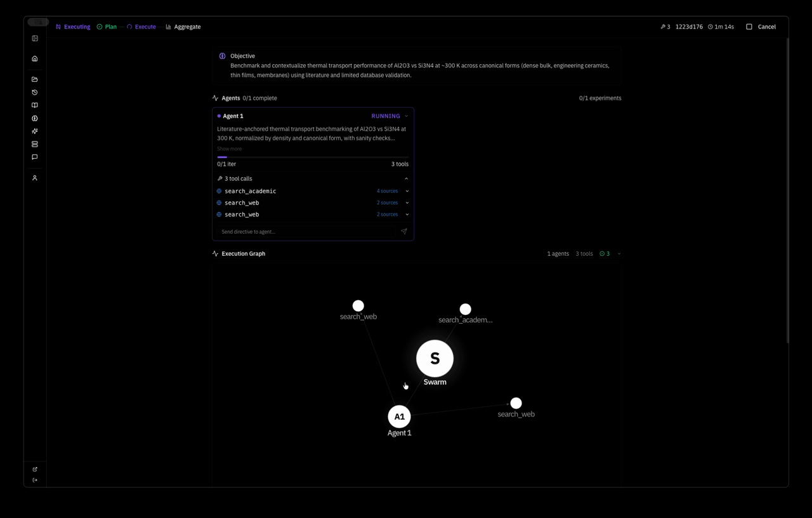Open the book library icon
Viewport: 812px width, 518px height.
tap(35, 105)
